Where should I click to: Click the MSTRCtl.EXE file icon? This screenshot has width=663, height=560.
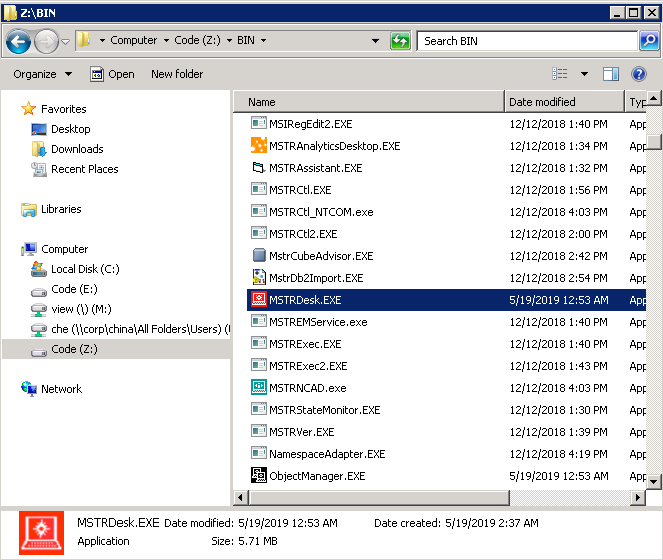click(258, 189)
